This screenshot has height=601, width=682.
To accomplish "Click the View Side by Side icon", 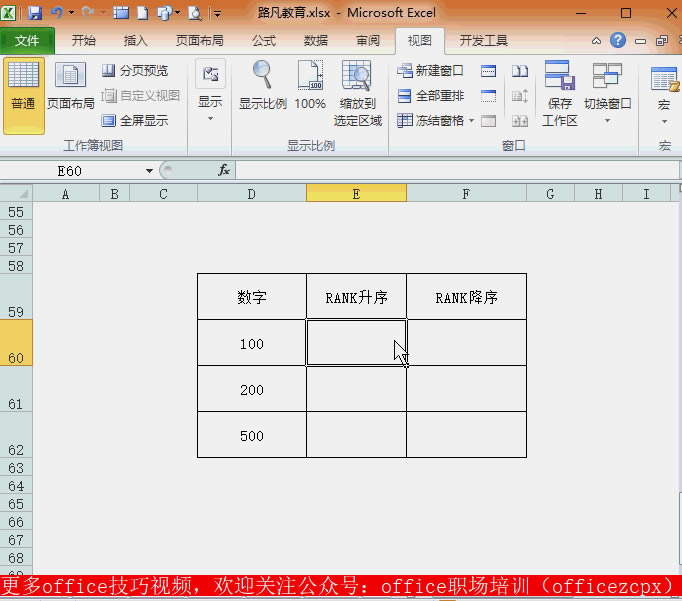I will tap(520, 70).
